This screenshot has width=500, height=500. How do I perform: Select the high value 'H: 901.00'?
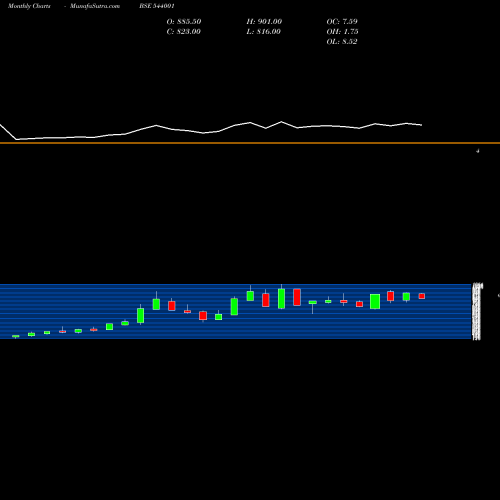264,22
